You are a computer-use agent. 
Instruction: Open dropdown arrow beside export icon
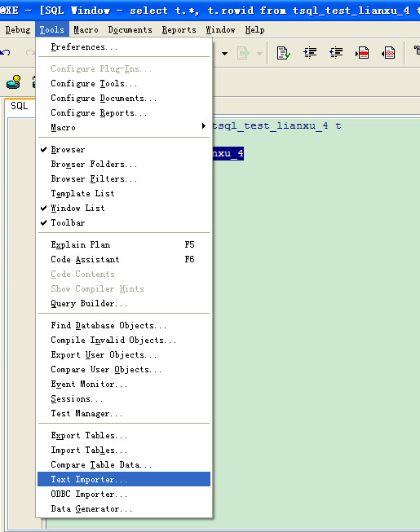[259, 53]
